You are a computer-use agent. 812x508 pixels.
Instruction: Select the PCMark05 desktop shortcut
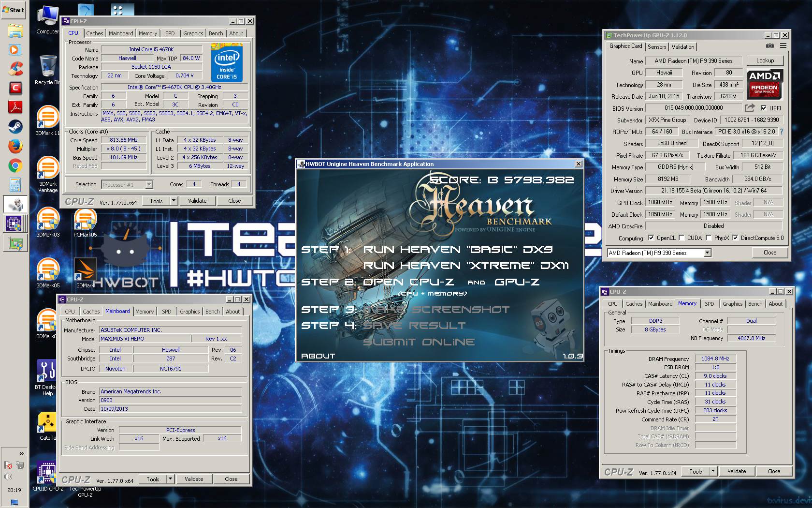pyautogui.click(x=85, y=222)
